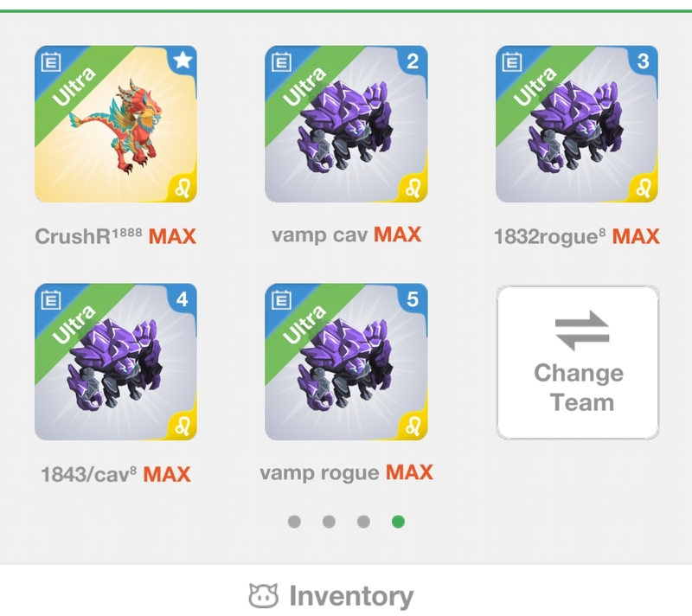Tap swap arrows icon in Change Team
Viewport: 692px width, 616px height.
(581, 330)
